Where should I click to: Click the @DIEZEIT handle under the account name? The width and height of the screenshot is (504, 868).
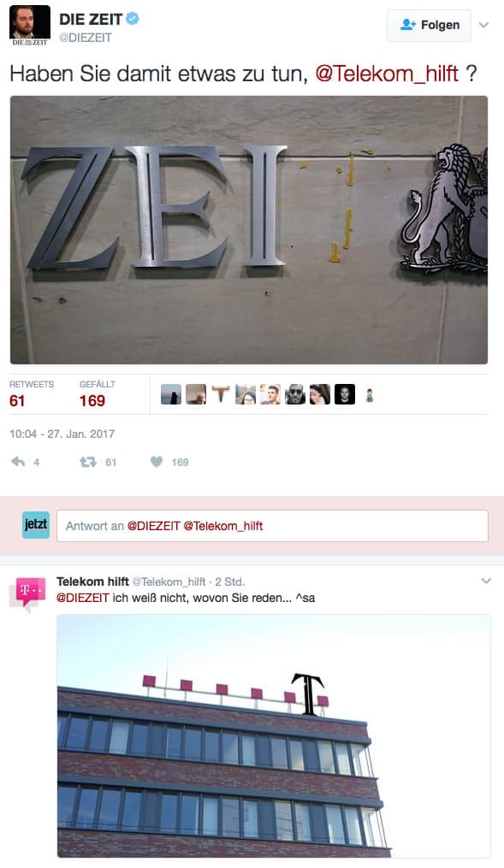tap(86, 38)
